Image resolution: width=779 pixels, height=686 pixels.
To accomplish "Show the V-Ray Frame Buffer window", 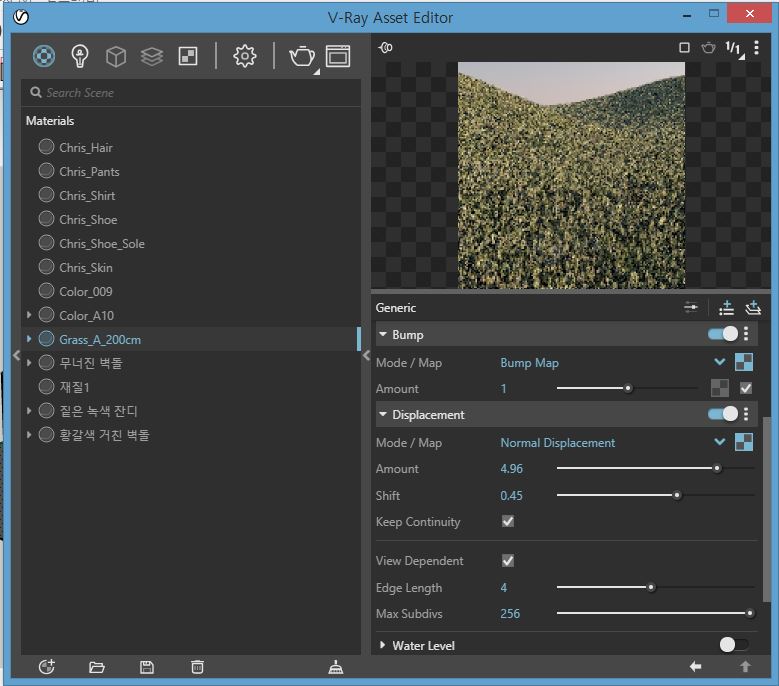I will pyautogui.click(x=338, y=56).
